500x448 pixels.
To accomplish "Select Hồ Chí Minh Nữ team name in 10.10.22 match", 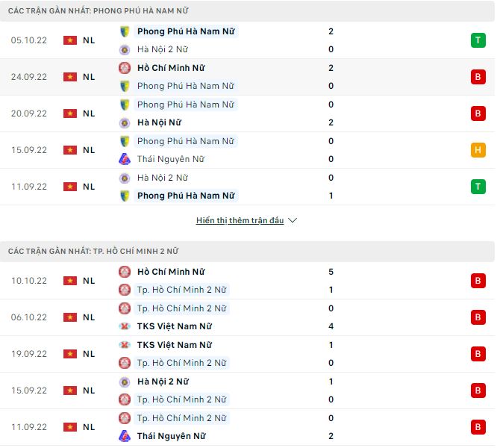I will click(x=171, y=272).
